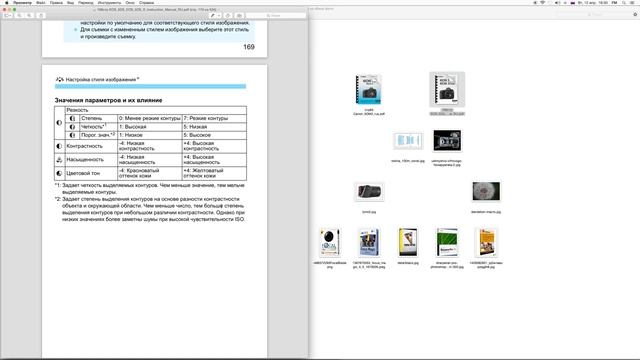Image resolution: width=640 pixels, height=360 pixels.
Task: Select the light blue lens scheme image file
Action: click(408, 140)
